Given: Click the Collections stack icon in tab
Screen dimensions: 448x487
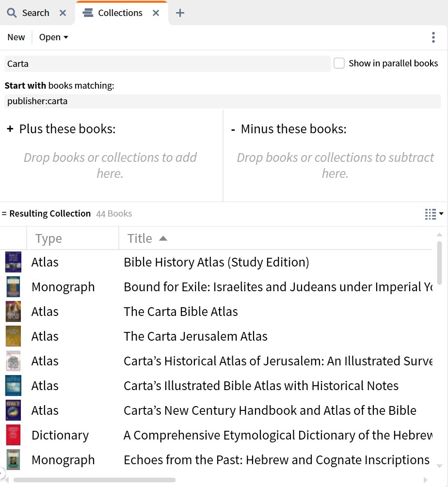Looking at the screenshot, I should pyautogui.click(x=88, y=13).
